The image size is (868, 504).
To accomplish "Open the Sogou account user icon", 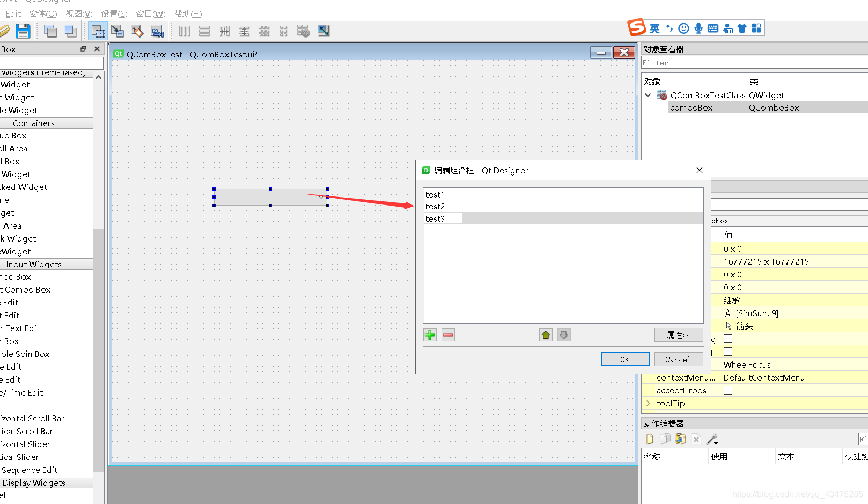I will [727, 28].
